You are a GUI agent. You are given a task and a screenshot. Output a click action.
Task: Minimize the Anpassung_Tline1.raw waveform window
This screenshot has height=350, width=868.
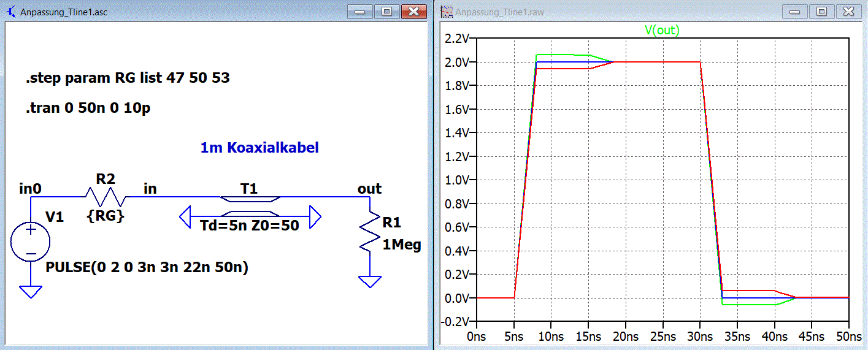click(795, 12)
